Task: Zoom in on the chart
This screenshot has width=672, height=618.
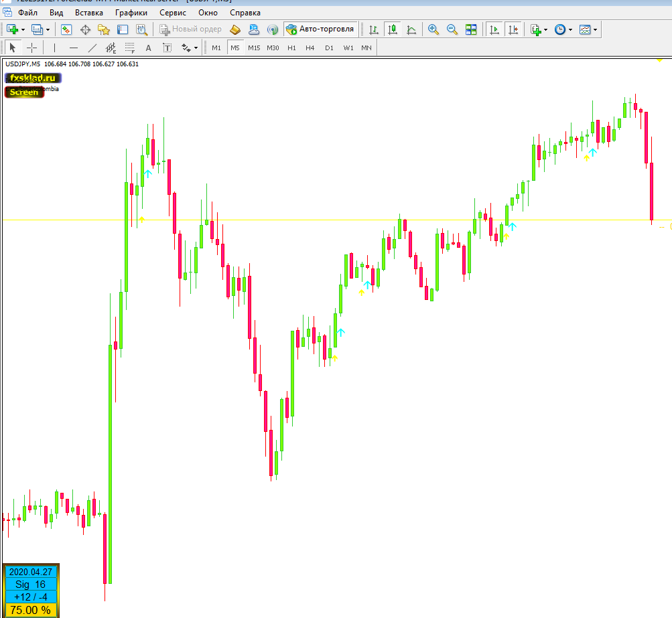Action: 433,29
